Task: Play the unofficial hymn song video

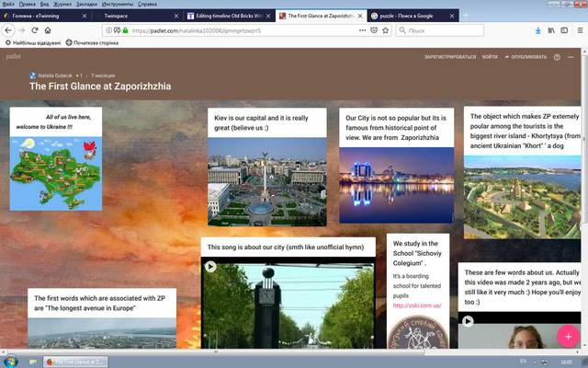Action: [210, 267]
